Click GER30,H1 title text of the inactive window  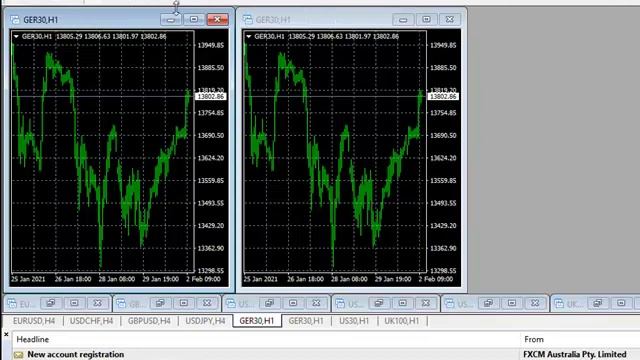pyautogui.click(x=273, y=20)
